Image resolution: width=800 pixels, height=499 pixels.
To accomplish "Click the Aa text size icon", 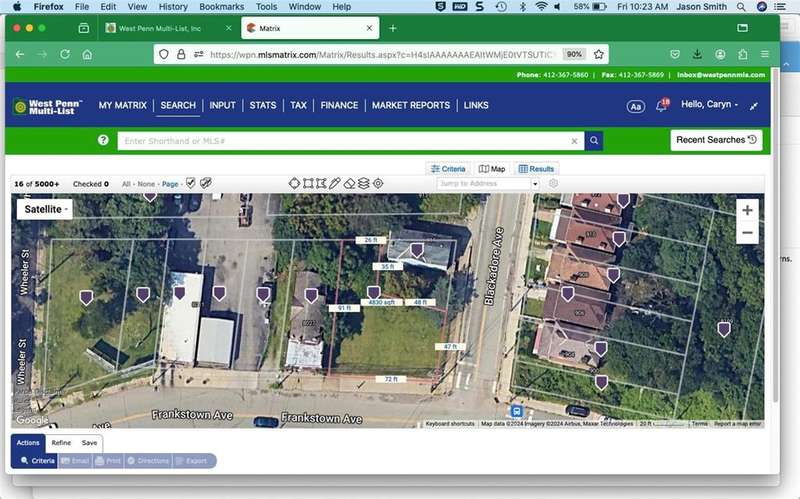I will pos(635,106).
